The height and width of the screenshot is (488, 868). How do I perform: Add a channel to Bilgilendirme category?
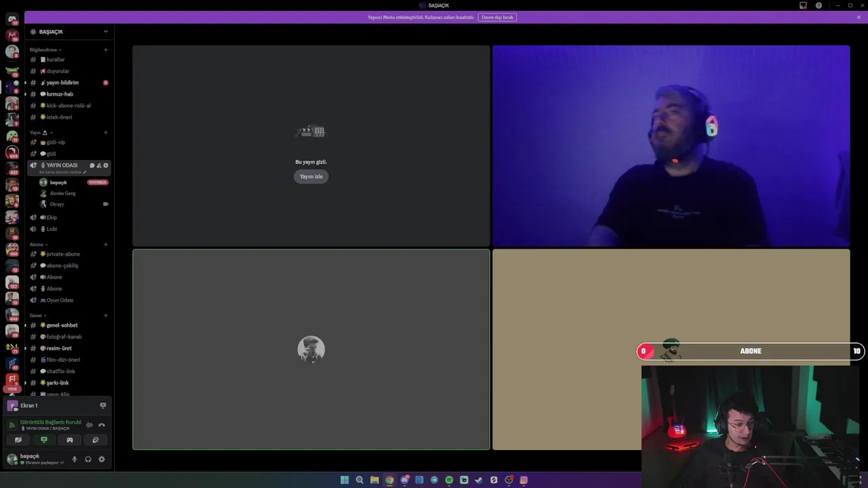click(105, 49)
